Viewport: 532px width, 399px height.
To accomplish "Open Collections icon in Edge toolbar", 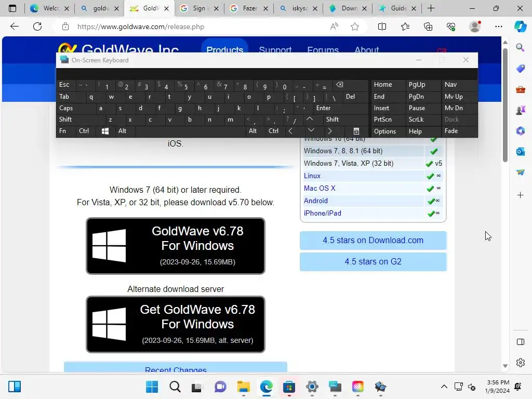I will [x=428, y=26].
